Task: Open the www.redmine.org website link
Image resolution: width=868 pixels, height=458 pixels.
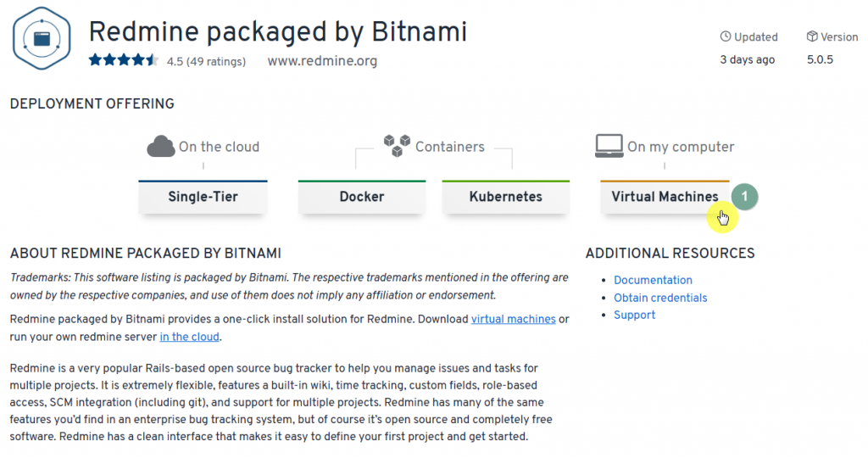Action: (x=322, y=61)
